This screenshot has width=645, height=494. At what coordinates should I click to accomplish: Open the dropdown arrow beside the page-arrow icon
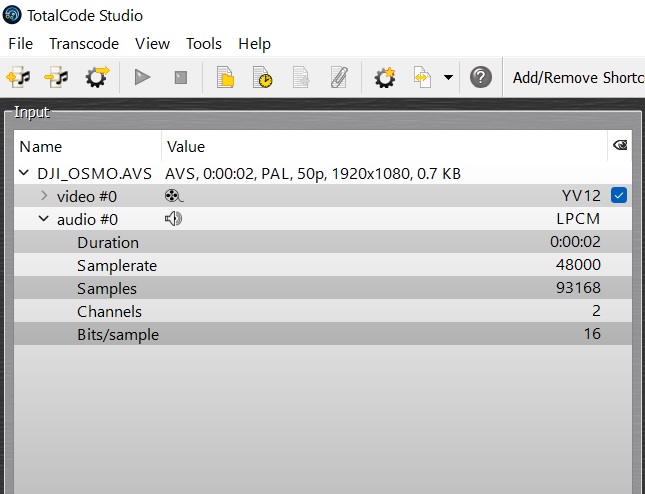point(448,77)
